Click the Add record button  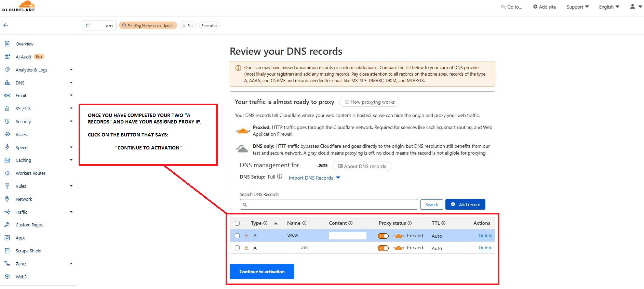point(465,205)
